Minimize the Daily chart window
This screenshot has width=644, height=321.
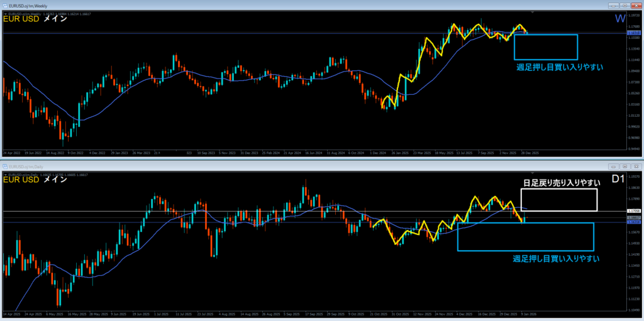[612, 166]
